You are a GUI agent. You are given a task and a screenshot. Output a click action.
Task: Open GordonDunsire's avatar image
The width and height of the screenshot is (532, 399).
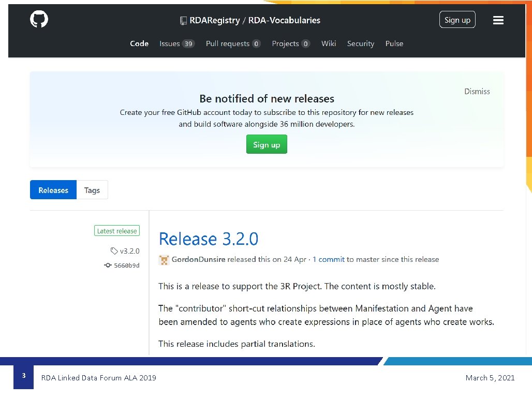(x=164, y=260)
